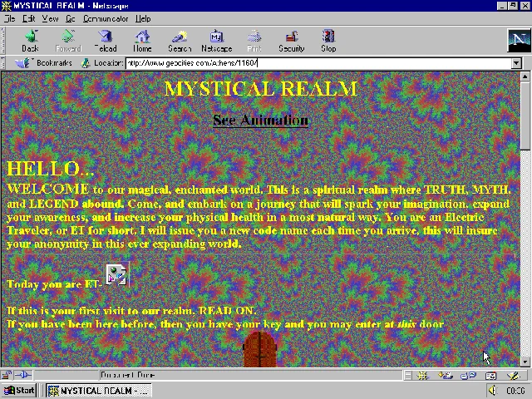The image size is (532, 399).
Task: Click the component bar grip handle
Action: click(x=408, y=375)
